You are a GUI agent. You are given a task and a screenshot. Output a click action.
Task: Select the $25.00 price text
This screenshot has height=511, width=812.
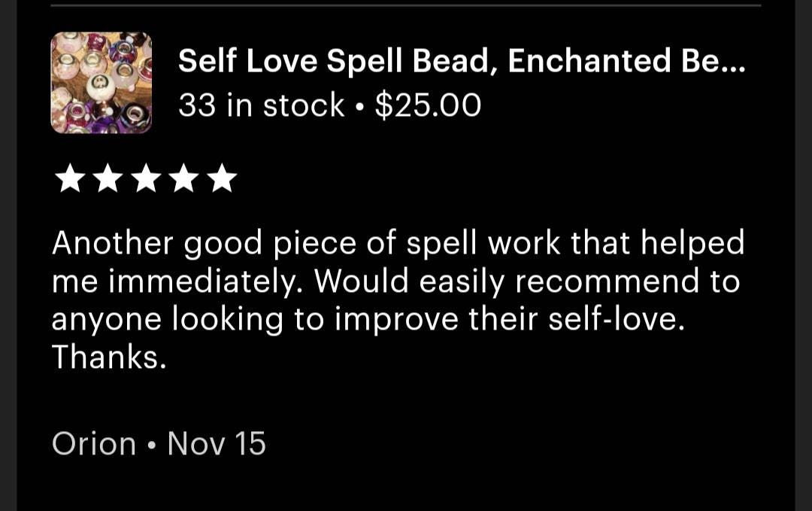pyautogui.click(x=429, y=105)
